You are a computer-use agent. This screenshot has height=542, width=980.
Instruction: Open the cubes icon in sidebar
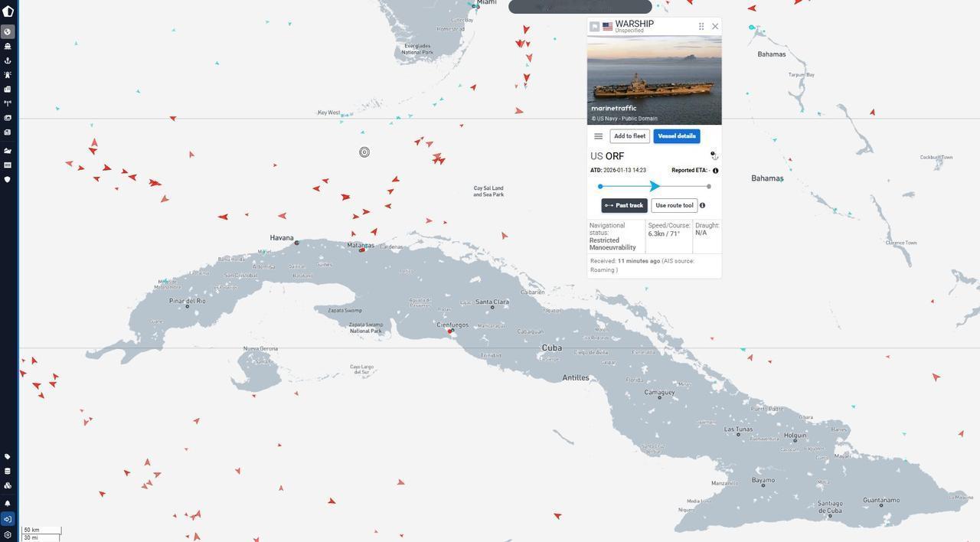(8, 485)
